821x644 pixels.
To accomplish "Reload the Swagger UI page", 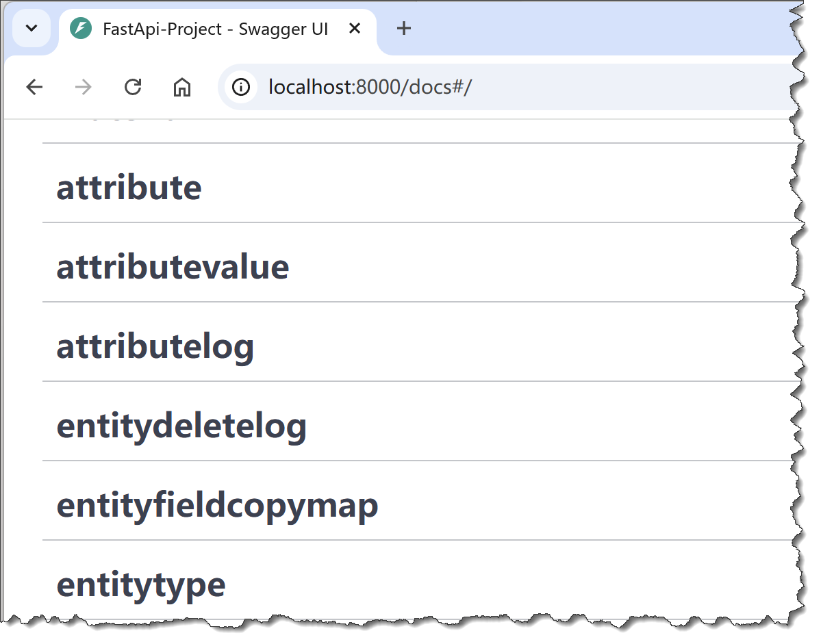I will pyautogui.click(x=132, y=87).
